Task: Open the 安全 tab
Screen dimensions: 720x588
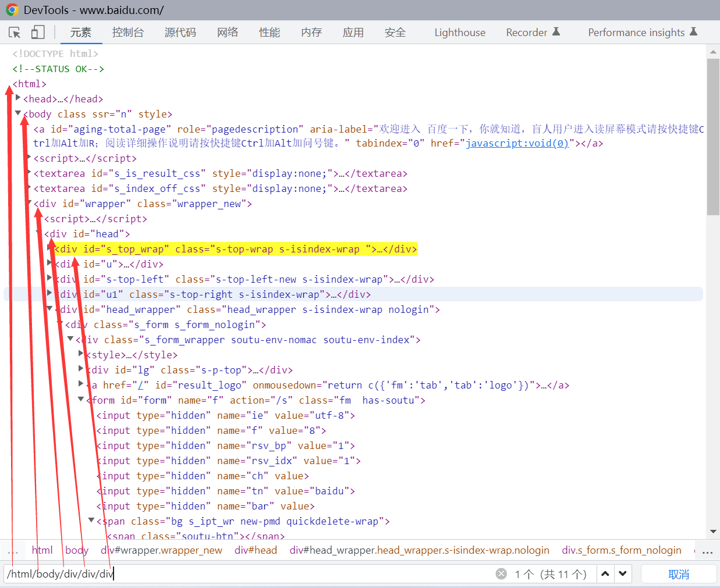Action: (x=395, y=33)
